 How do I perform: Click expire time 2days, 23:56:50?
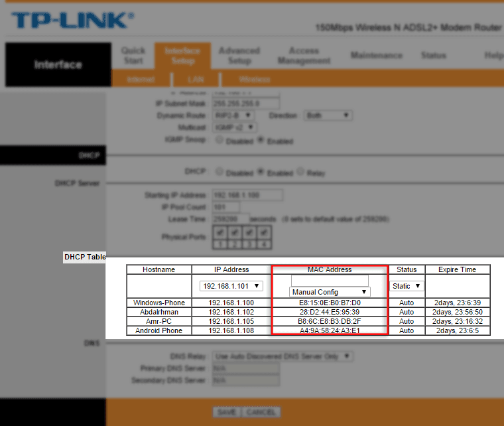click(458, 312)
